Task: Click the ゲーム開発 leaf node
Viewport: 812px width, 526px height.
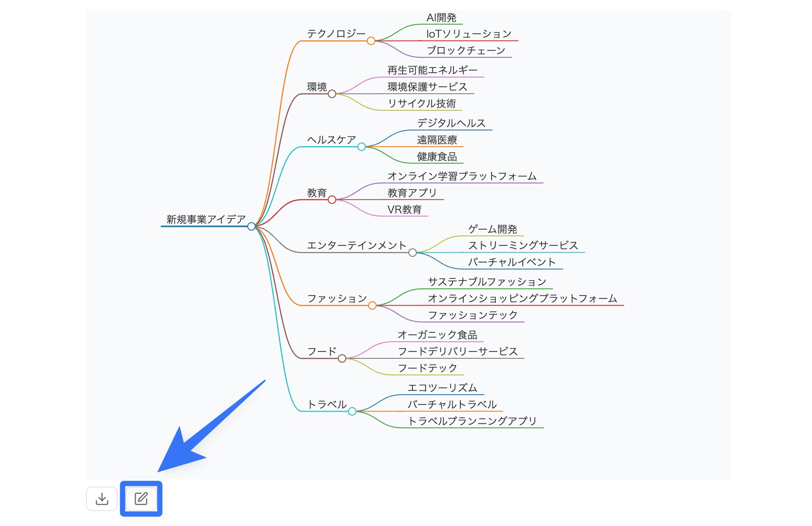Action: 492,229
